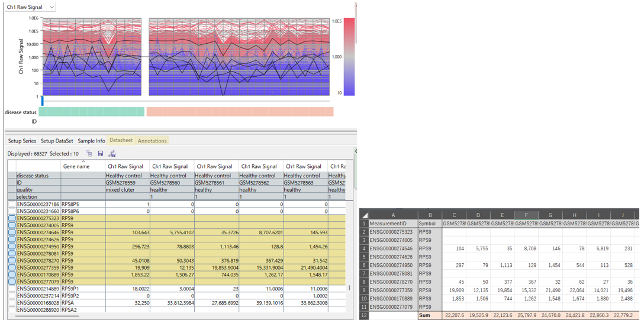The height and width of the screenshot is (323, 644).
Task: Click the 'Displayed : 68327' count label
Action: (27, 154)
